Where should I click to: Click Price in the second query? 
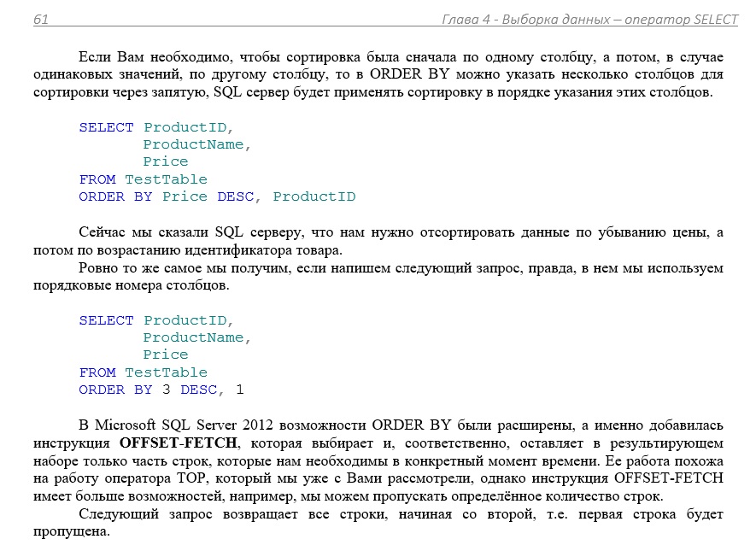click(x=167, y=355)
